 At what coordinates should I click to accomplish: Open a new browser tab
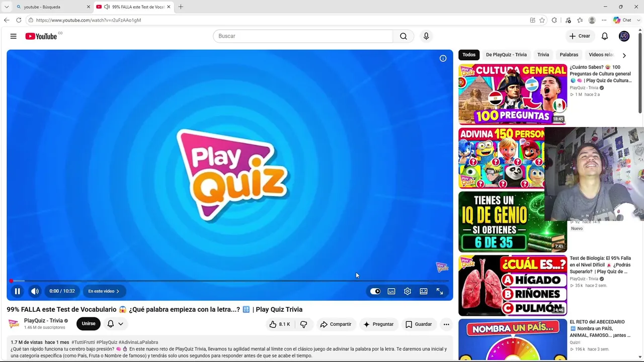click(x=181, y=7)
